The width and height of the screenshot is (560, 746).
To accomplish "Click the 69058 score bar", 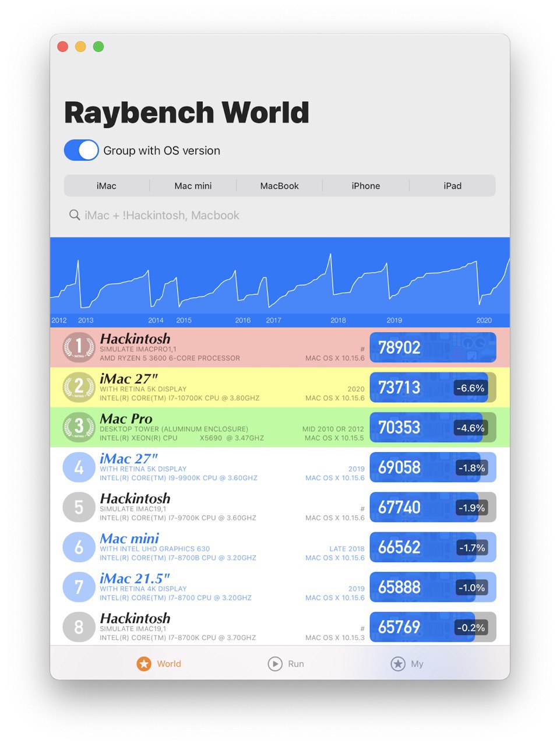I will (x=433, y=467).
